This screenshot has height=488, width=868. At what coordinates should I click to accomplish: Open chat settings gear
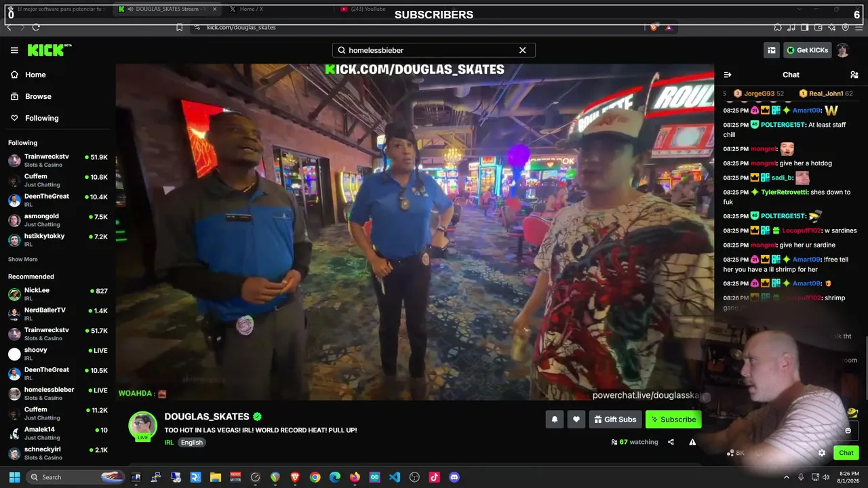tap(822, 453)
